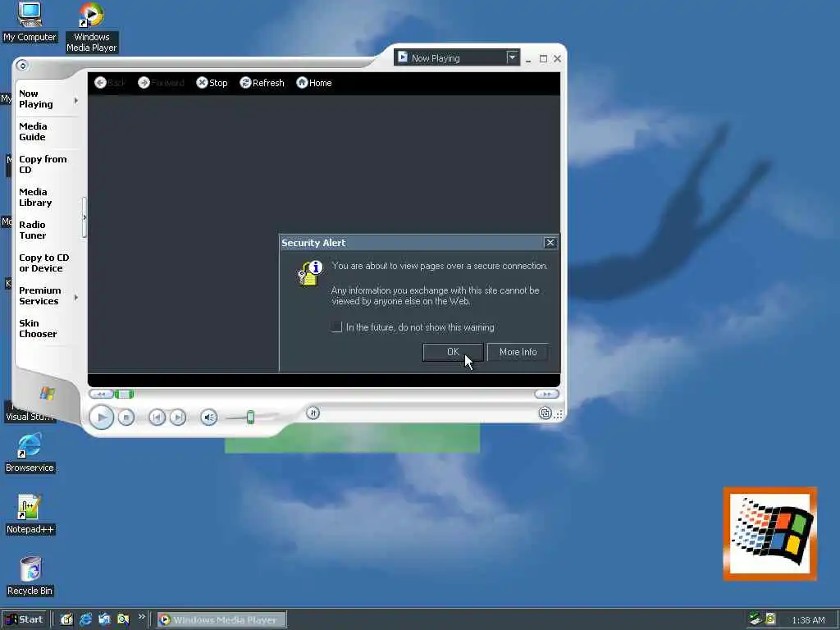Open the Media Guide tab

(33, 131)
